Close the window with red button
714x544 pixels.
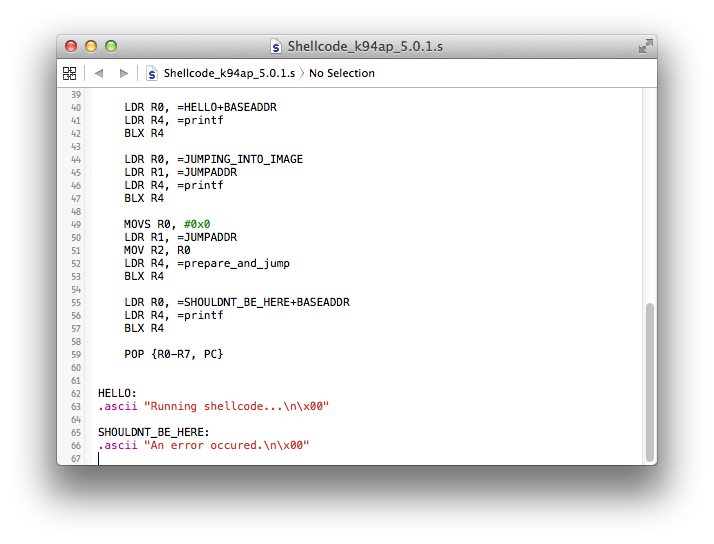tap(71, 46)
